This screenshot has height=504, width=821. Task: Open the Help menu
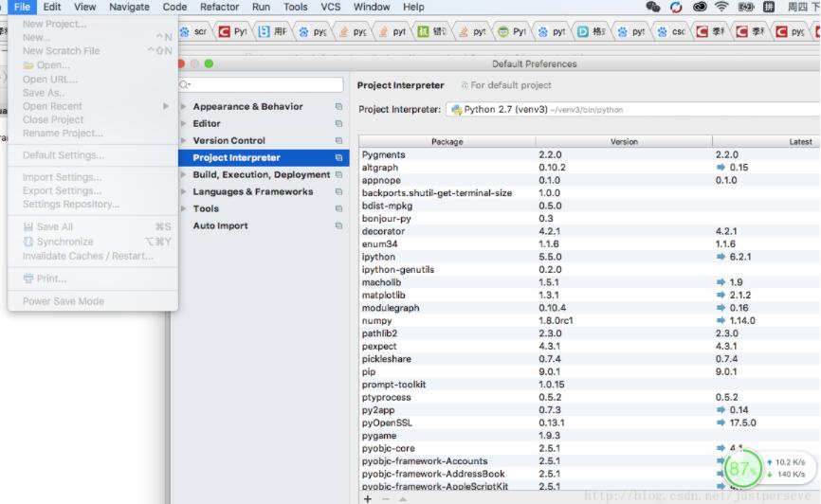[413, 7]
